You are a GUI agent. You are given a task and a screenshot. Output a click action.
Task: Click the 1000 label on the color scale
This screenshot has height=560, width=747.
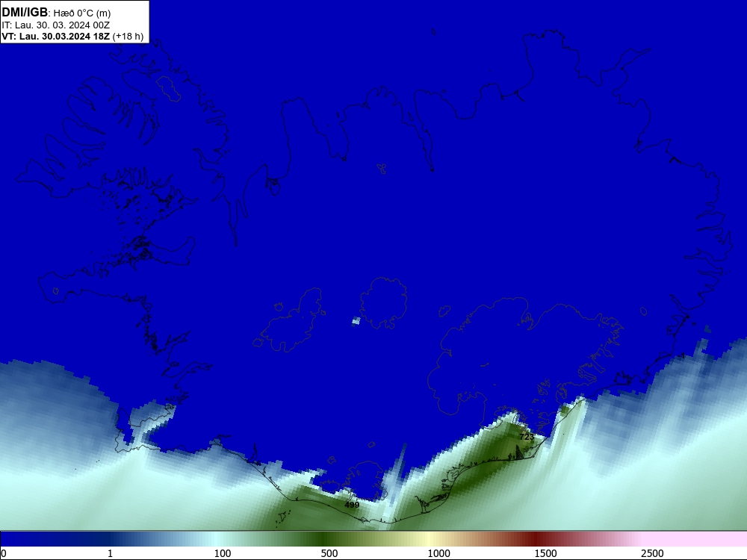pos(438,553)
